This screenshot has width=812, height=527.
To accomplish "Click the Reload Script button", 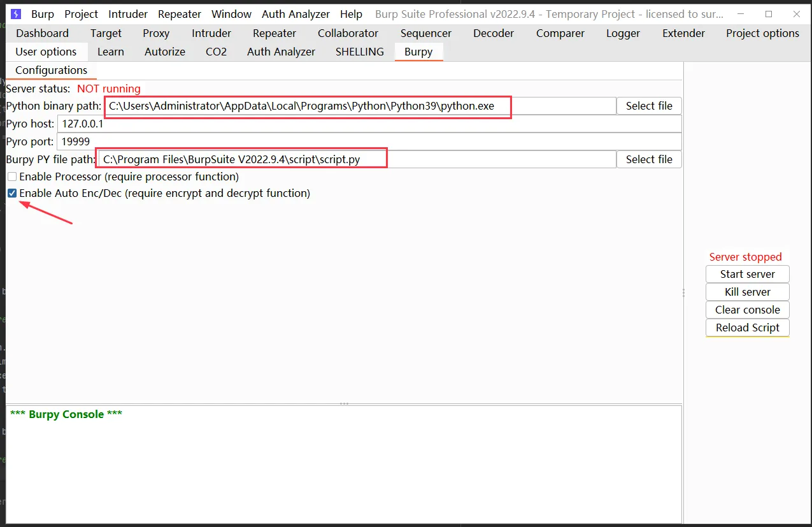I will (747, 328).
